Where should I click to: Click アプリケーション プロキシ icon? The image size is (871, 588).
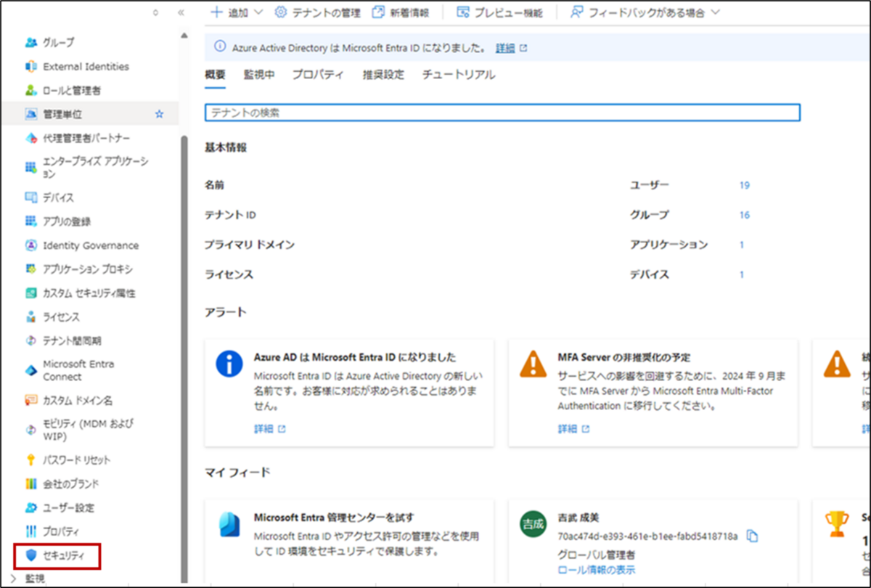coord(30,269)
